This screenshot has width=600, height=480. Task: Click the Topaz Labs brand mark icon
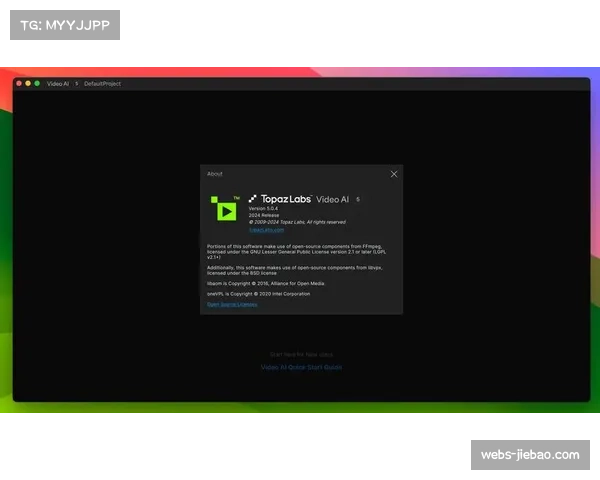(x=253, y=199)
